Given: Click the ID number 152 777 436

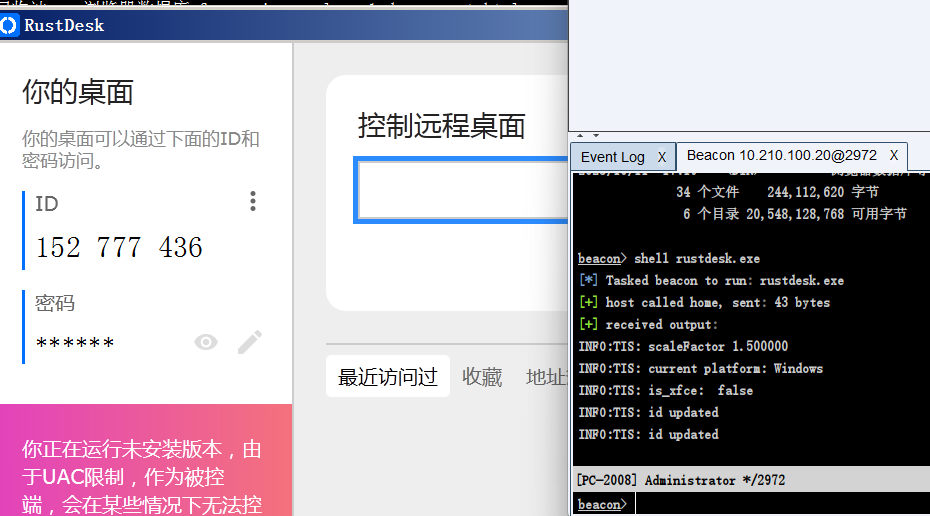Looking at the screenshot, I should click(119, 247).
